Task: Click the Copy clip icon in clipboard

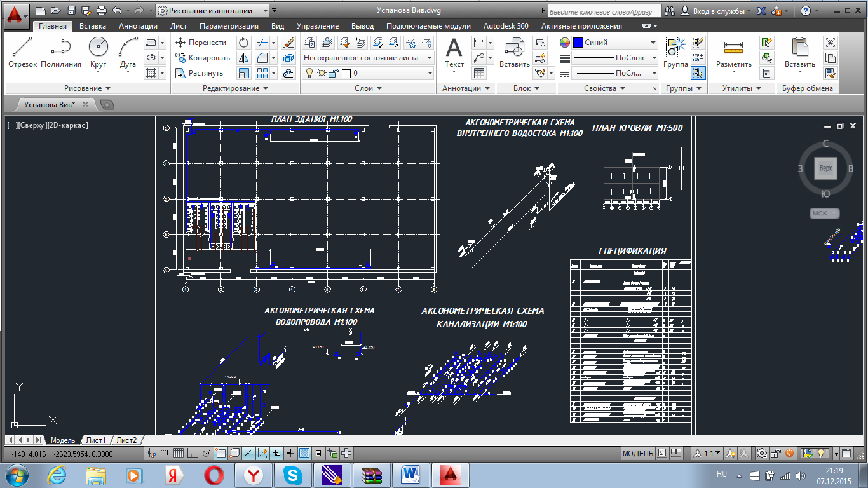Action: 831,58
